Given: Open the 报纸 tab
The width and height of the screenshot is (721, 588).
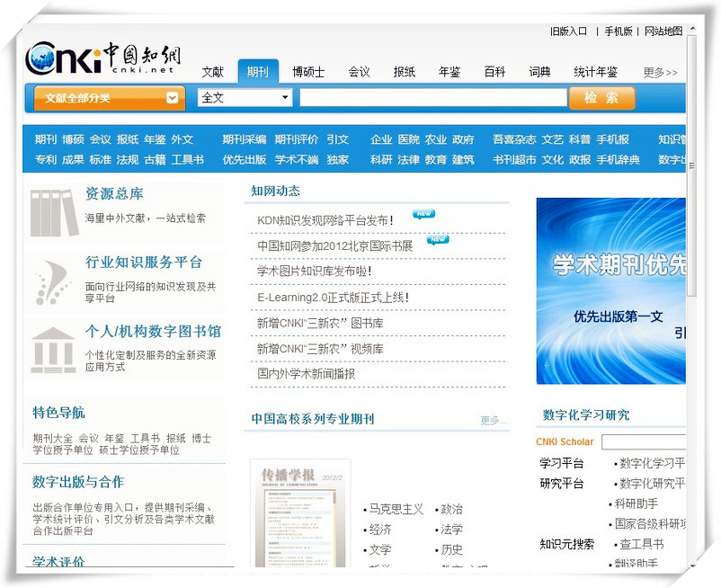Looking at the screenshot, I should coord(405,72).
